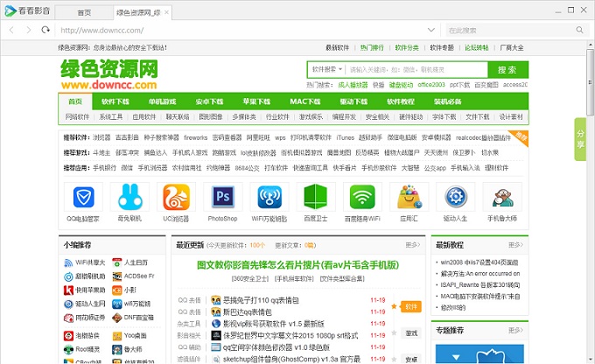
Task: Select 单机游戏 in green navigation bar
Action: tap(162, 101)
